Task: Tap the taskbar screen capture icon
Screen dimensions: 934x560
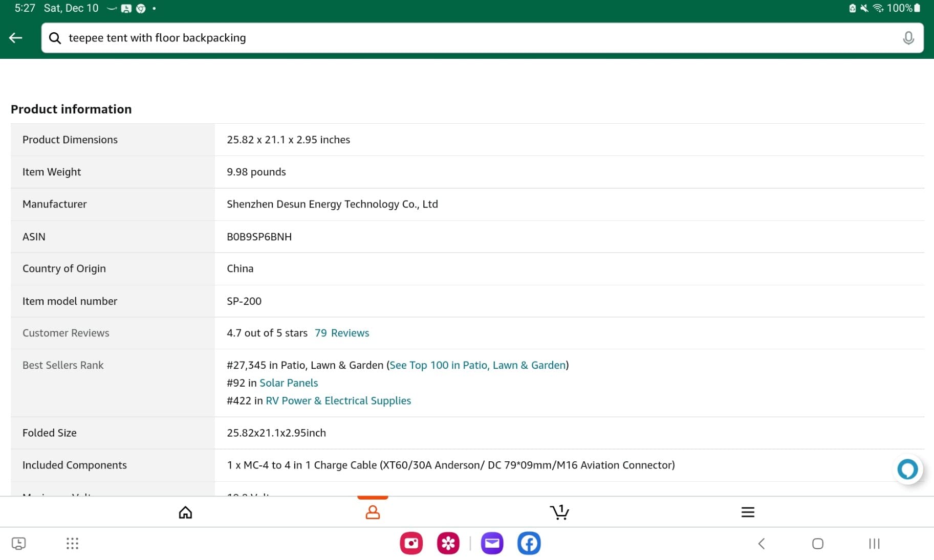Action: (x=18, y=544)
